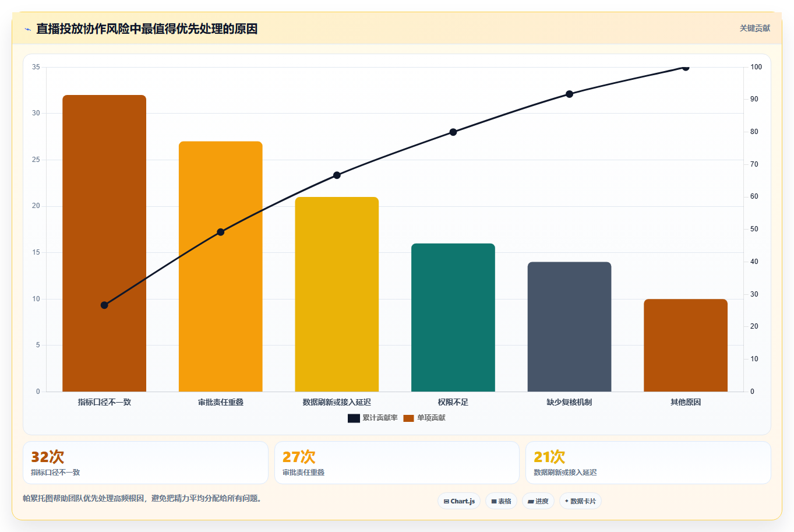Click cumulative line point above 数据刷新或接入延迟
The image size is (794, 532).
click(x=337, y=175)
